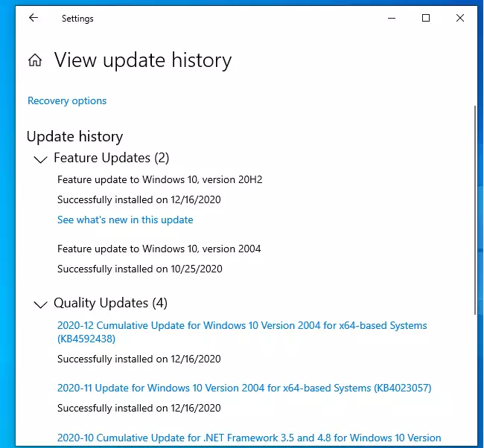This screenshot has width=484, height=448.
Task: Click the vertical scrollbar thumb
Action: (x=475, y=210)
